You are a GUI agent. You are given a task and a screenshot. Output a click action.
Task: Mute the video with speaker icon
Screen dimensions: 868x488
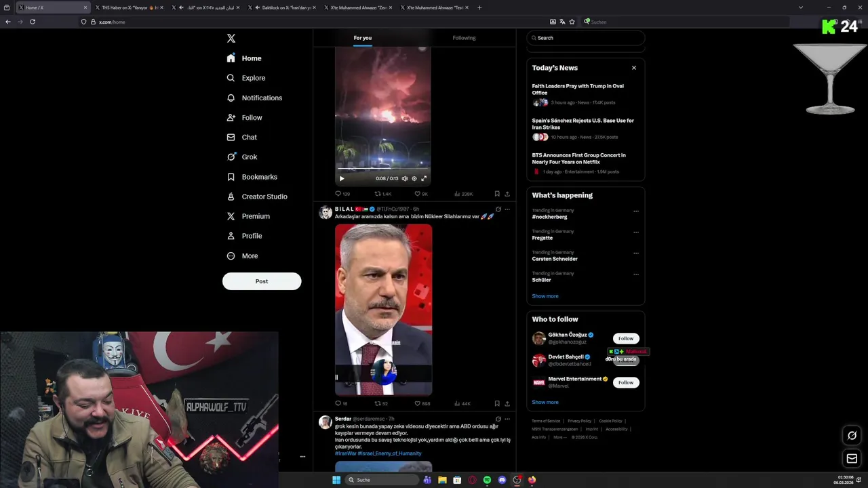(405, 178)
